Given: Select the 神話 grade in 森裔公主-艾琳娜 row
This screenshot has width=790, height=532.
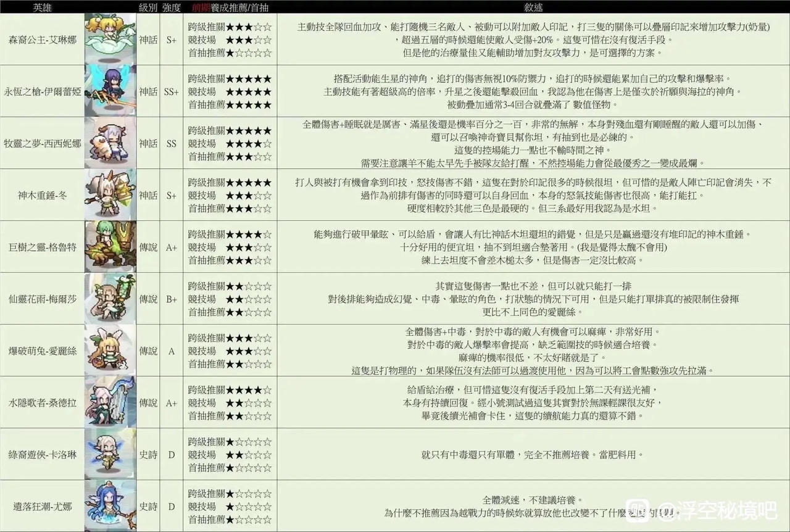Looking at the screenshot, I should tap(148, 39).
